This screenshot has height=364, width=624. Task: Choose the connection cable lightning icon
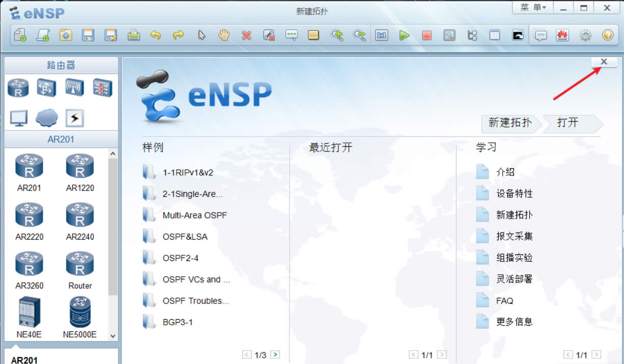pos(74,118)
